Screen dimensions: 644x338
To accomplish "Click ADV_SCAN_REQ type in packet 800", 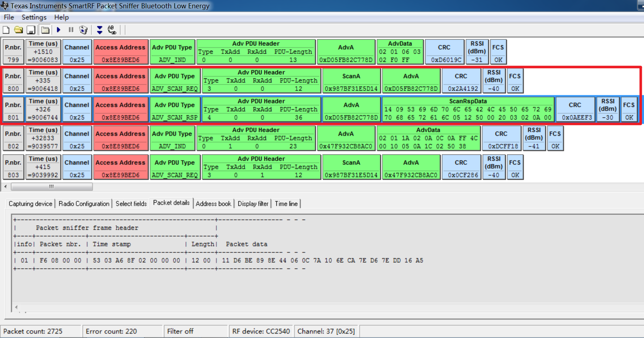I will click(175, 88).
